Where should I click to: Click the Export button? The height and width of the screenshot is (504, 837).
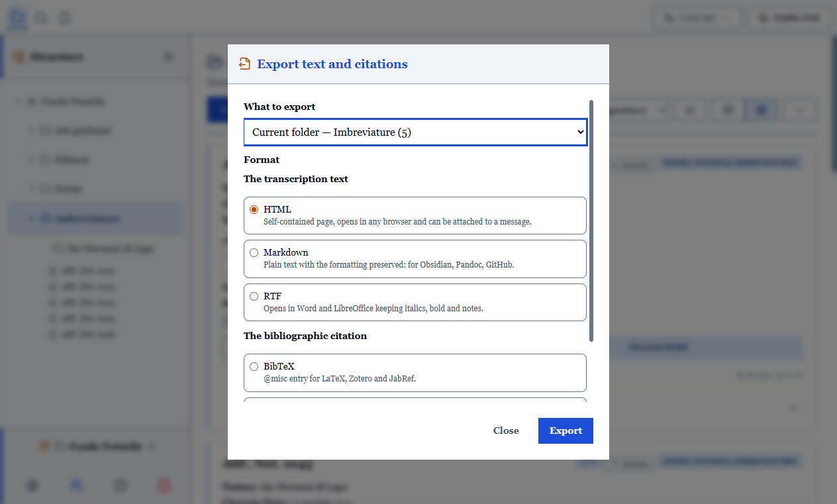tap(566, 430)
